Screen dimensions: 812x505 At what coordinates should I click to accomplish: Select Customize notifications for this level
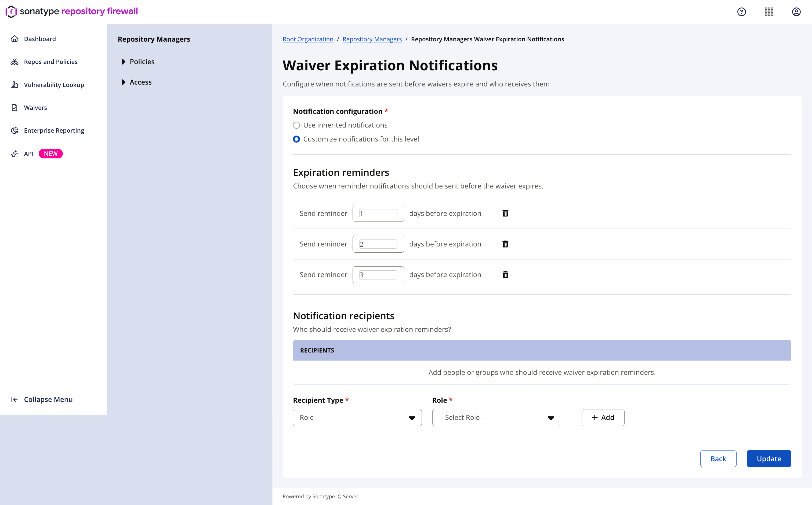click(x=296, y=139)
